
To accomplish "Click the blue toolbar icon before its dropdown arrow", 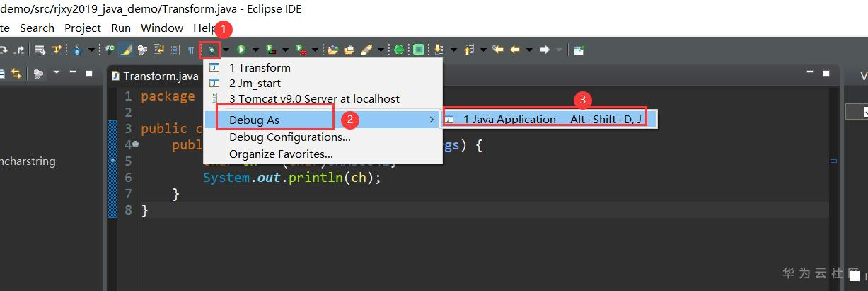I will [x=77, y=50].
